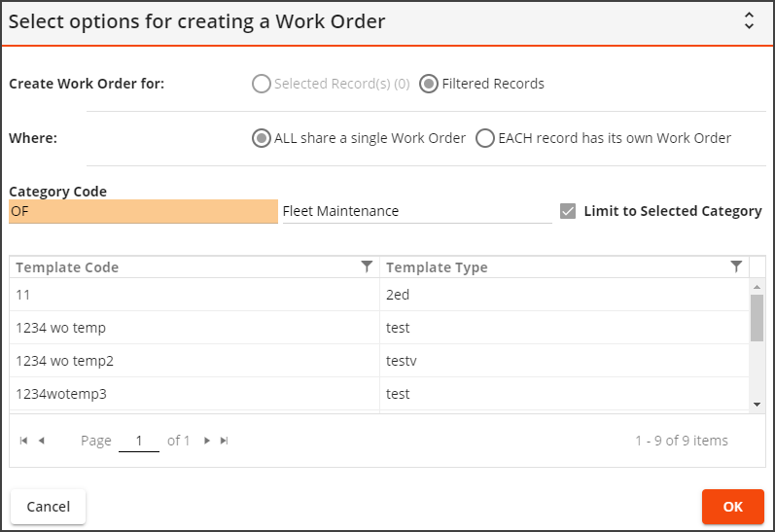Go to the first page of templates

point(23,441)
